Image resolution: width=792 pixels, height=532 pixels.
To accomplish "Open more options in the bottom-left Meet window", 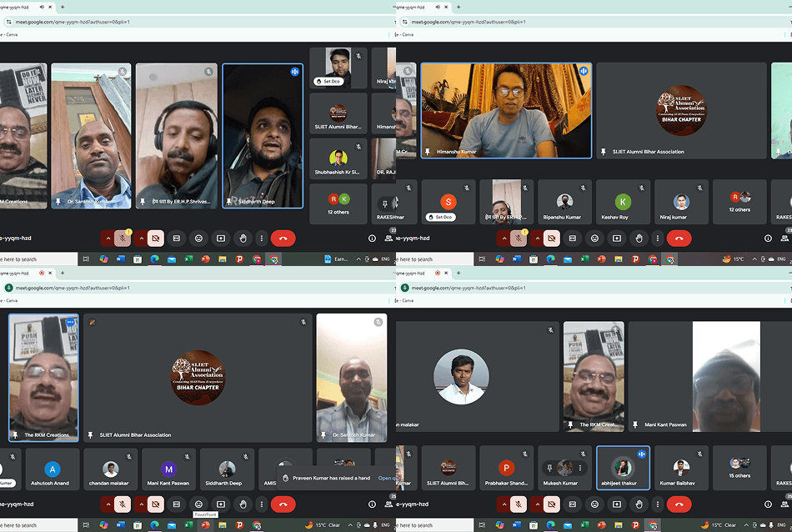I will pyautogui.click(x=262, y=504).
